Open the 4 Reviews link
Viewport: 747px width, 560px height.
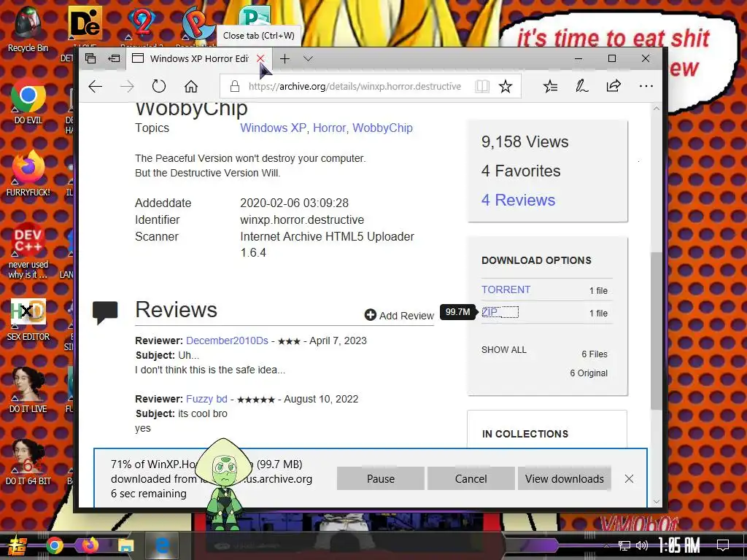(519, 200)
